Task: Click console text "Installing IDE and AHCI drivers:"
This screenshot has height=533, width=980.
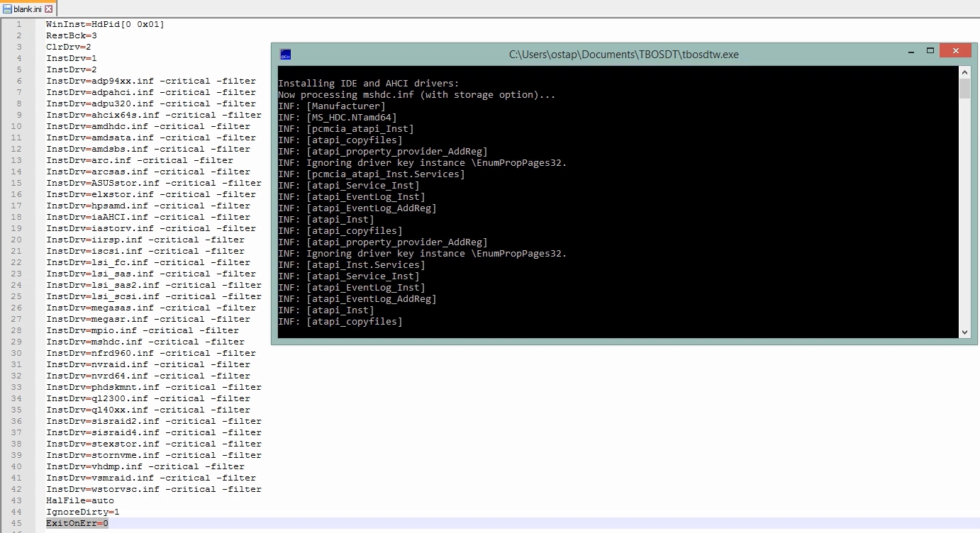Action: click(369, 84)
